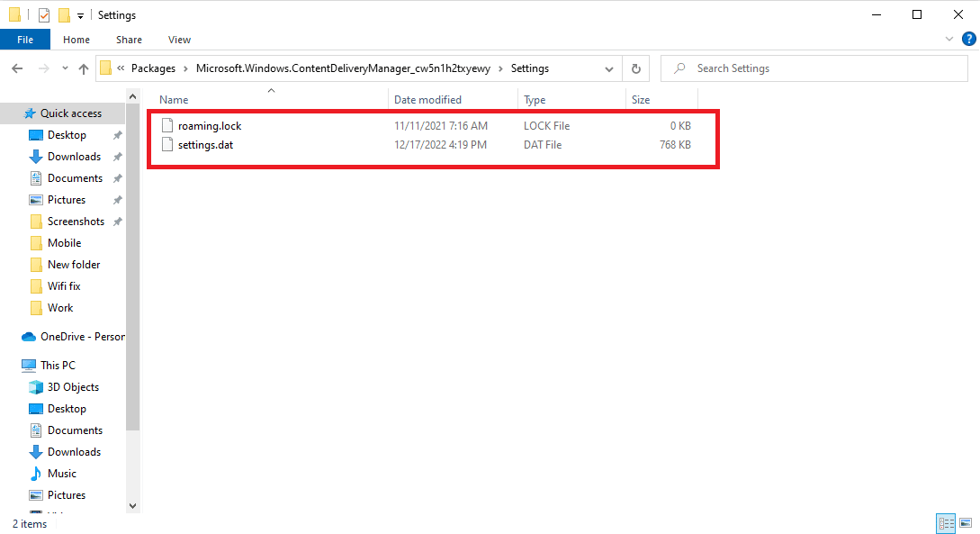Viewport: 980px width, 534px height.
Task: Customize Quick Access Toolbar dropdown arrow
Action: (x=80, y=15)
